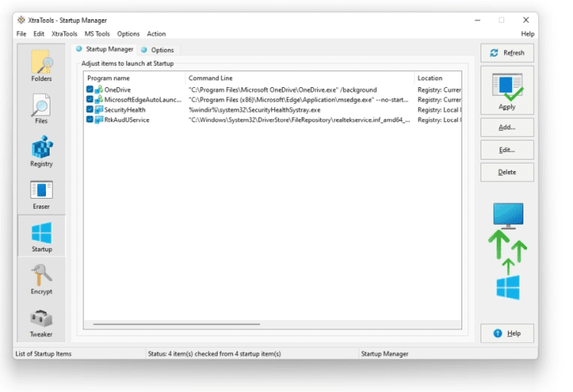Uncheck the OneDrive startup item
Screen dimensions: 573x392
[x=90, y=89]
